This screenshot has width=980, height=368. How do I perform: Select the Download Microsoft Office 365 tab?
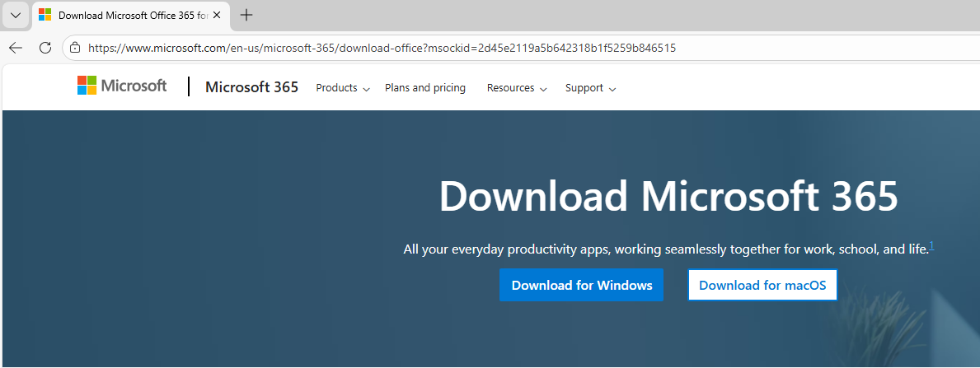pyautogui.click(x=130, y=15)
